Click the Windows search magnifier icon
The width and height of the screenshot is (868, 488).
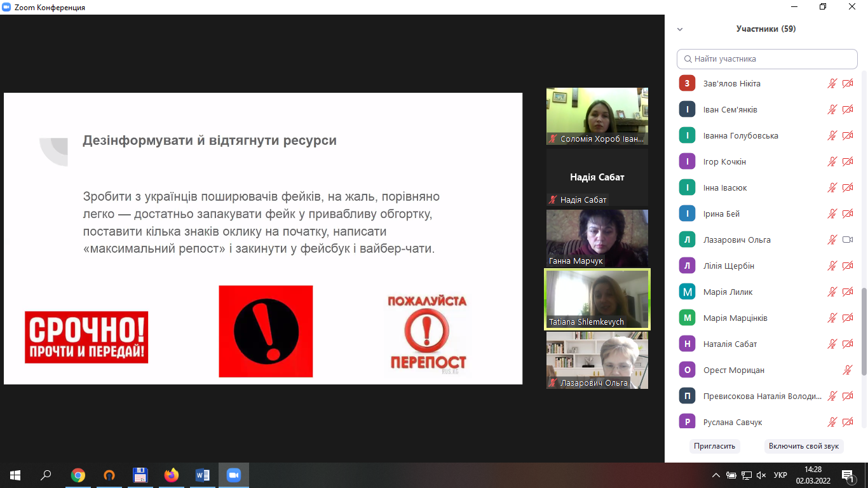(46, 475)
